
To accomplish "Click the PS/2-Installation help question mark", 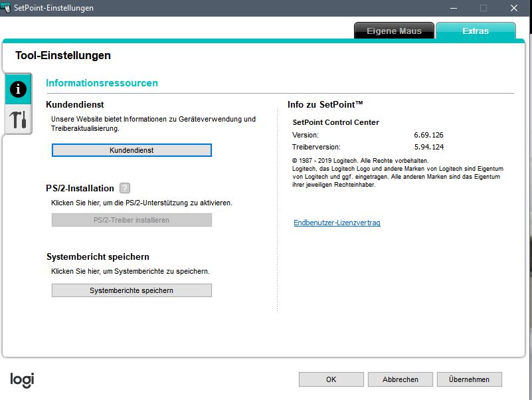I will 125,188.
